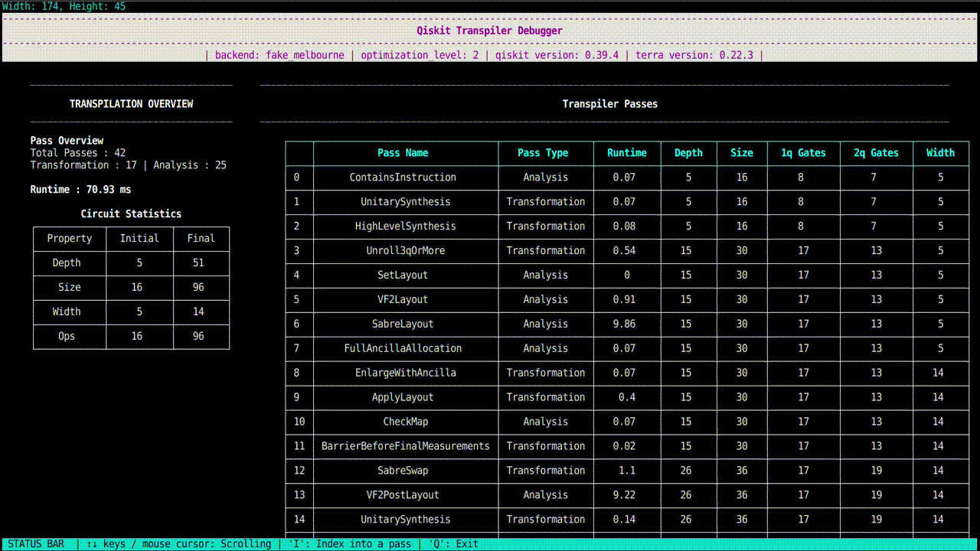
Task: Click 2q Gates value 19 in SabreSwap row
Action: (x=877, y=471)
